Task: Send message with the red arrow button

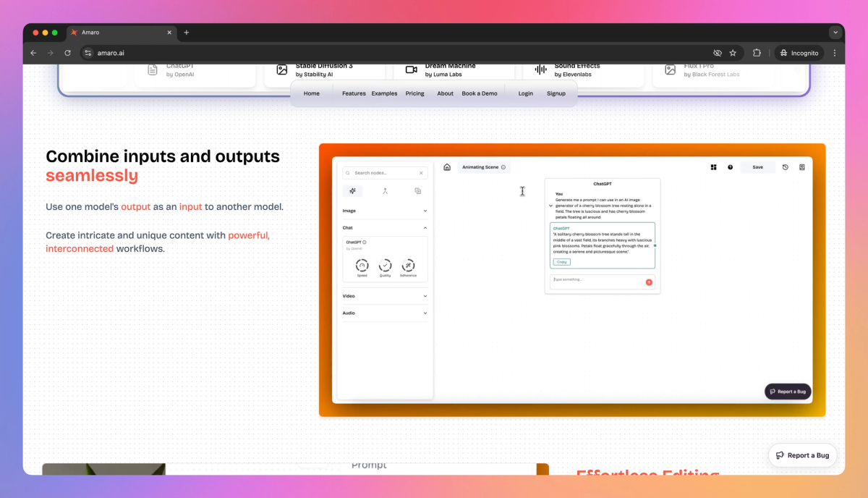Action: pos(649,282)
